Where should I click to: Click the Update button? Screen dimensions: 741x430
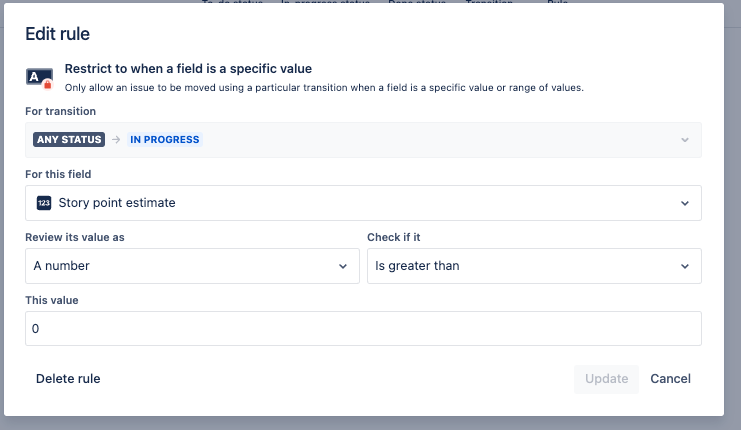606,379
